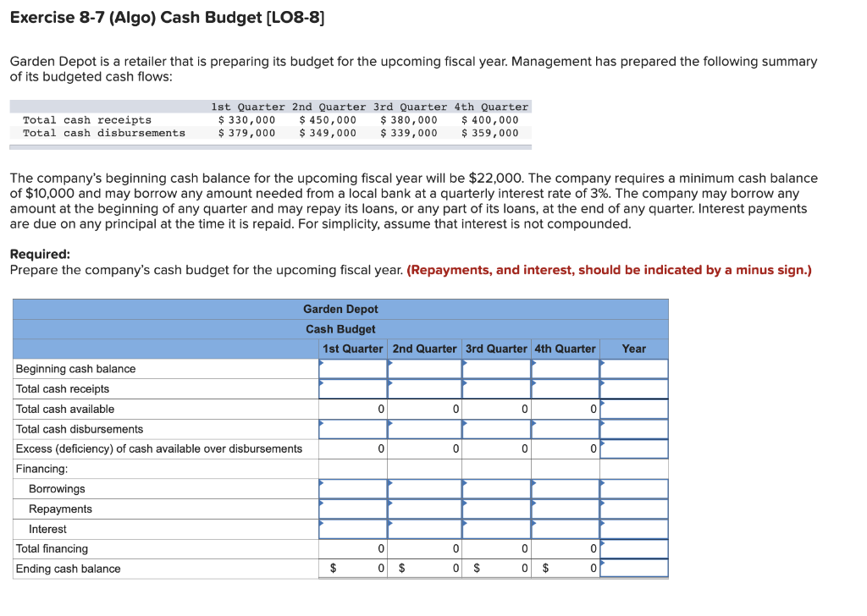Image resolution: width=867 pixels, height=616 pixels.
Task: Click $ 359,000 in summary table
Action: pos(490,133)
